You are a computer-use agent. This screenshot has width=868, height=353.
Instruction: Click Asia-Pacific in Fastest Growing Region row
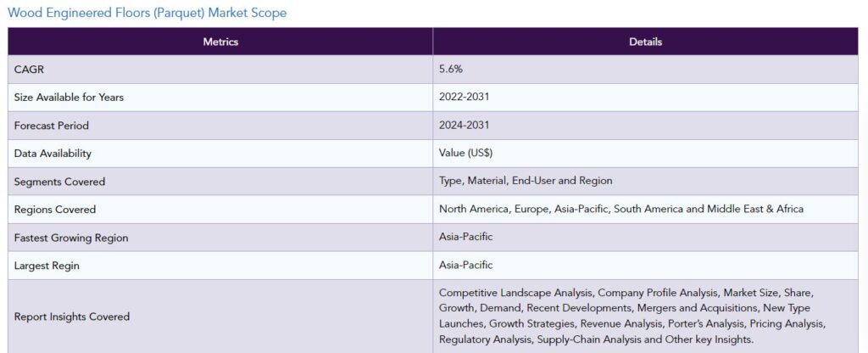[465, 237]
